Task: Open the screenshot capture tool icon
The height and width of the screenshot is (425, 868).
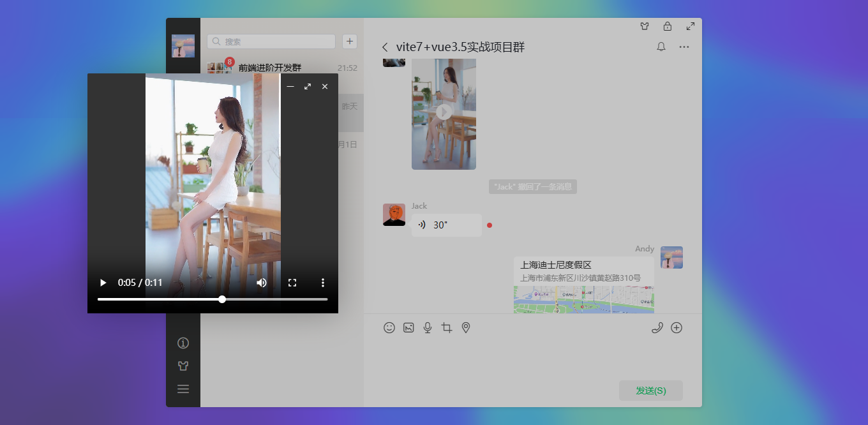Action: [447, 327]
